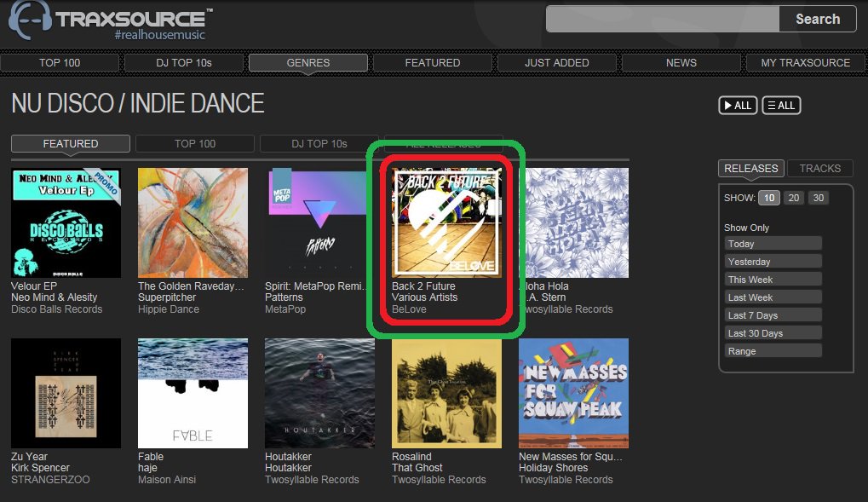Viewport: 868px width, 502px height.
Task: Click the Hippie Dance label link
Action: 169,309
